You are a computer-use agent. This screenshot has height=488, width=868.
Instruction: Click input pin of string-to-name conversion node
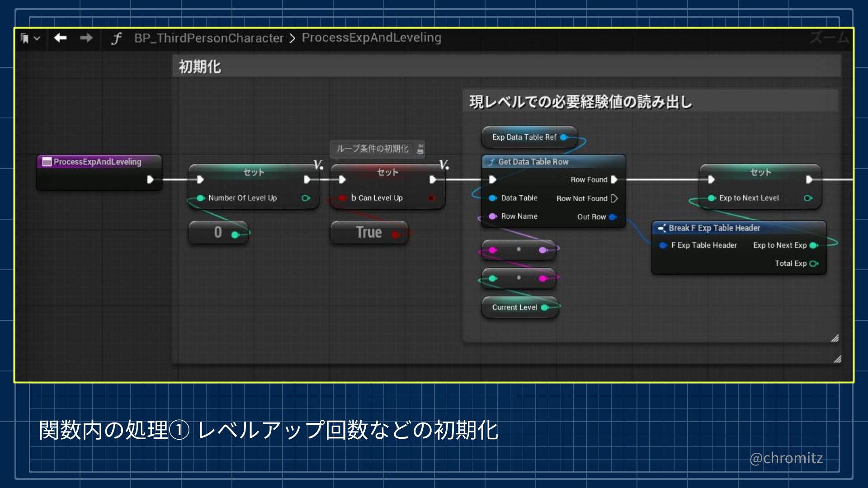[493, 250]
